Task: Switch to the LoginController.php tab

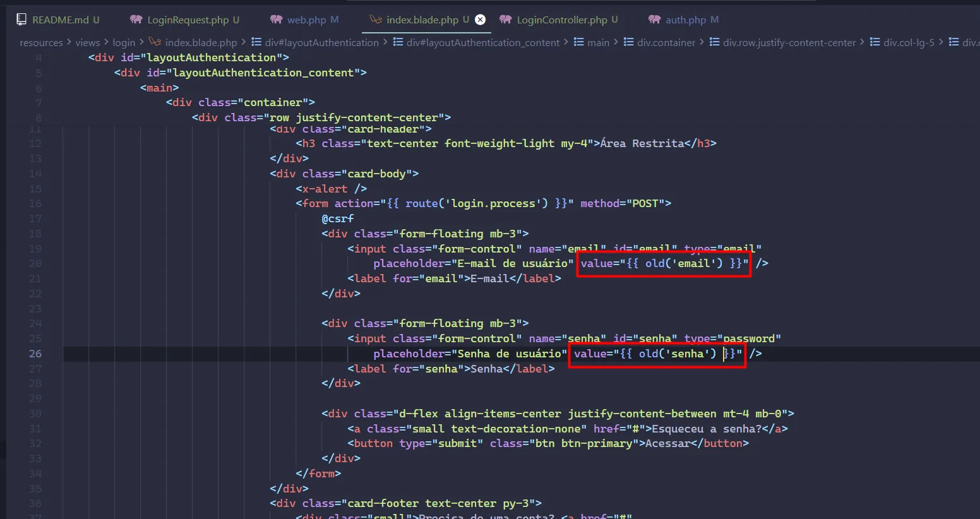Action: pos(561,20)
